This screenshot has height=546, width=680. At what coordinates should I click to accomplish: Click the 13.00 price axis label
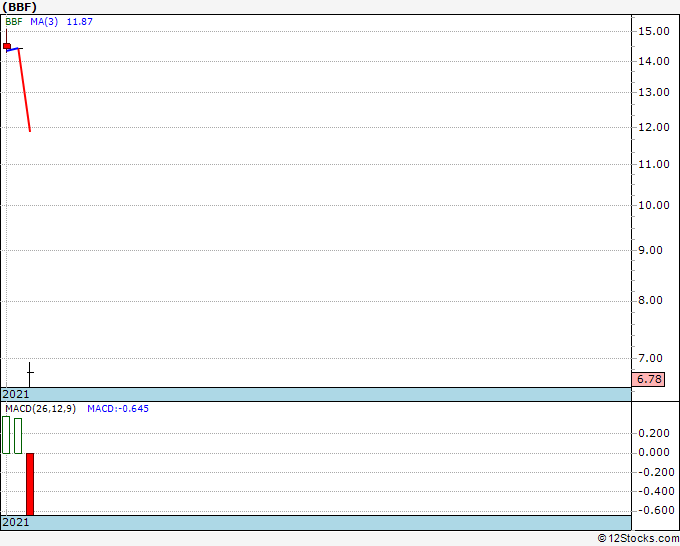click(654, 92)
